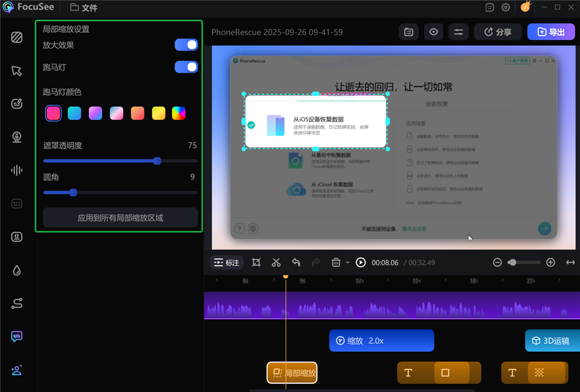Expand the delete options dropdown arrow
Viewport: 580px width, 392px height.
pyautogui.click(x=347, y=263)
